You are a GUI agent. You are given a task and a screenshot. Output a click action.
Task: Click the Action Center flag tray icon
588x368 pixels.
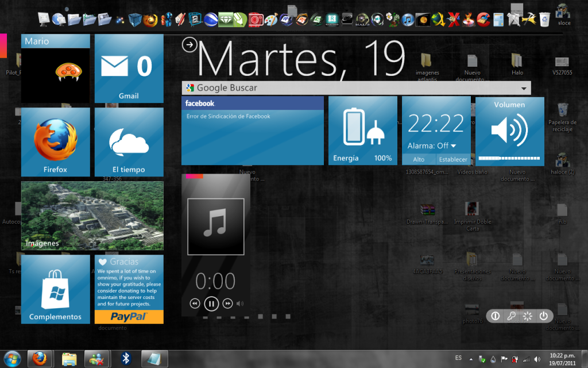coord(504,359)
